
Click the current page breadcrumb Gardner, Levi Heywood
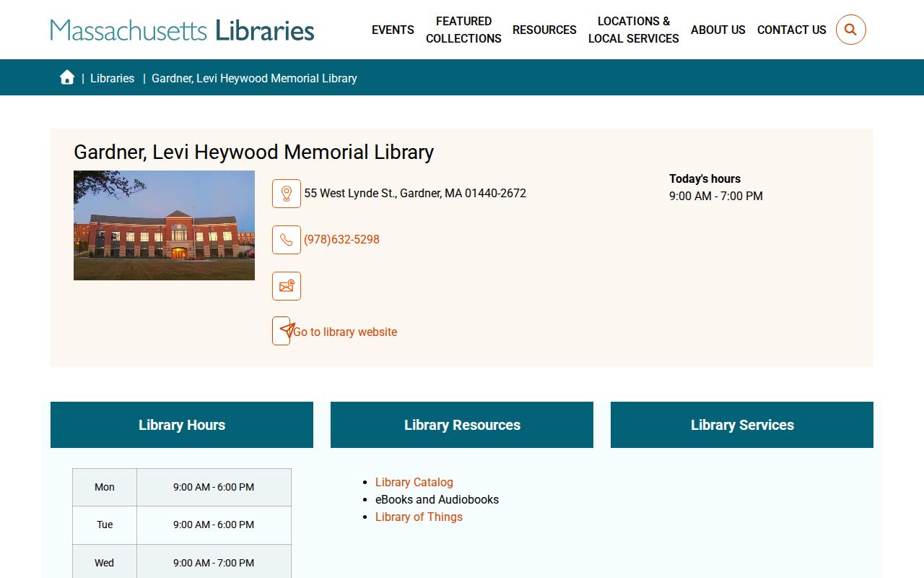coord(254,78)
